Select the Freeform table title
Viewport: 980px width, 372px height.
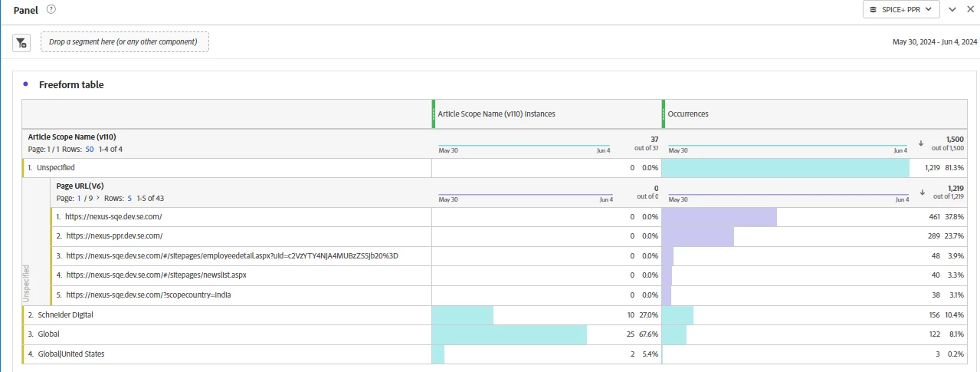71,84
